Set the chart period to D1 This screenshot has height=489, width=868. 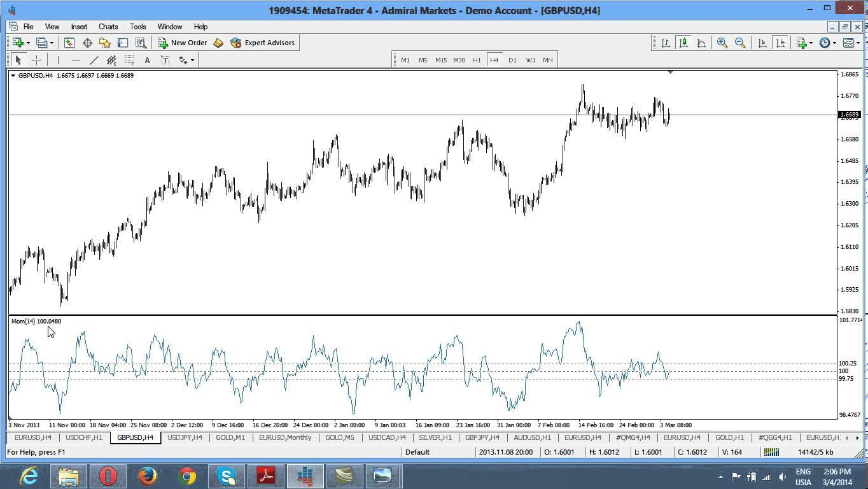tap(512, 60)
